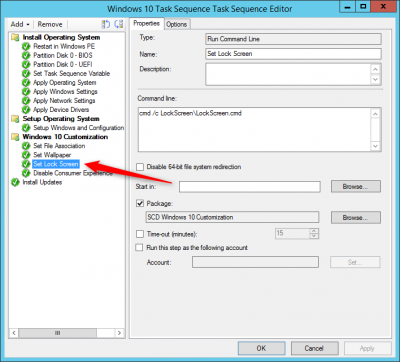
Task: Select the Install Updates step
Action: (x=42, y=182)
